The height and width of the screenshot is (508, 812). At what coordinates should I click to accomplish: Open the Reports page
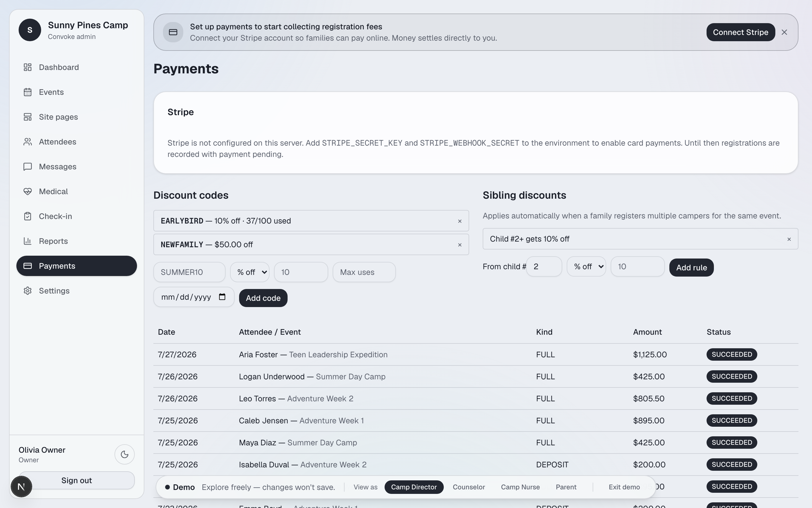76,241
